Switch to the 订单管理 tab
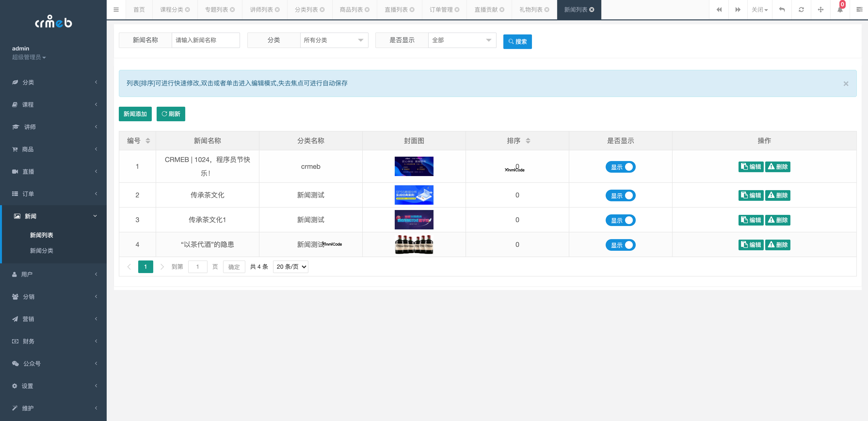868x421 pixels. (442, 9)
